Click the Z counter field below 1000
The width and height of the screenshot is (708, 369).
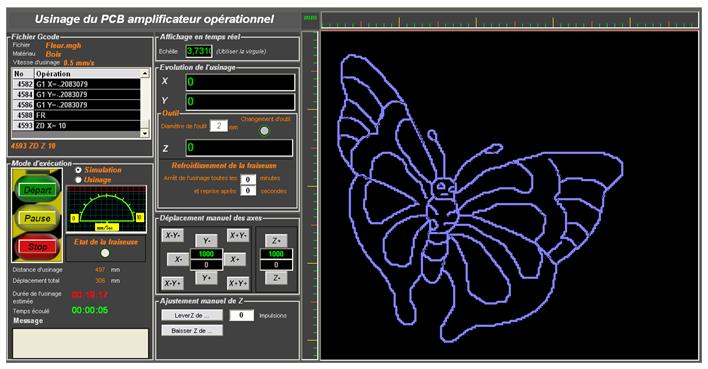[276, 265]
